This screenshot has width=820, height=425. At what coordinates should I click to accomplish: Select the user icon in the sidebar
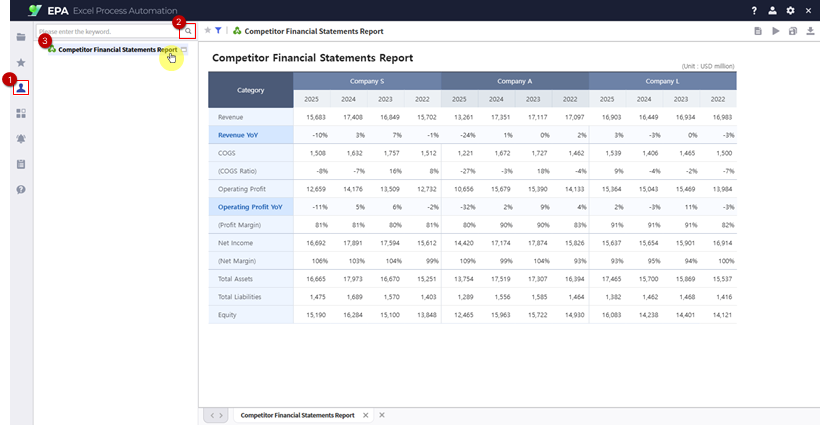[21, 88]
